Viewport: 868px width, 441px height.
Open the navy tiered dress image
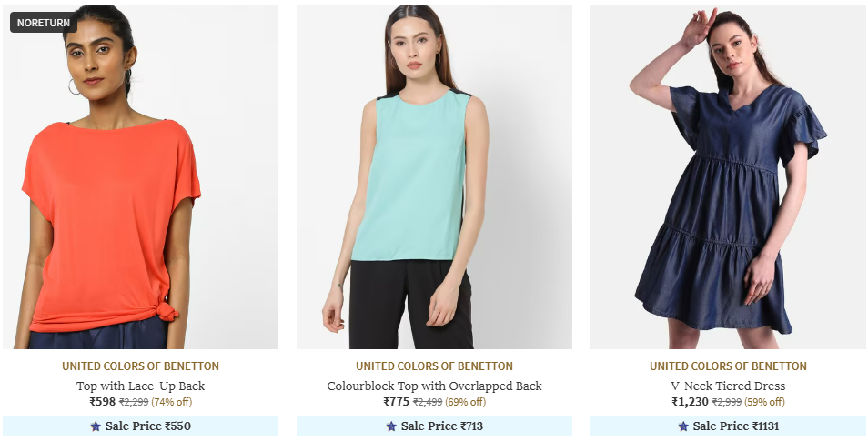tap(728, 176)
